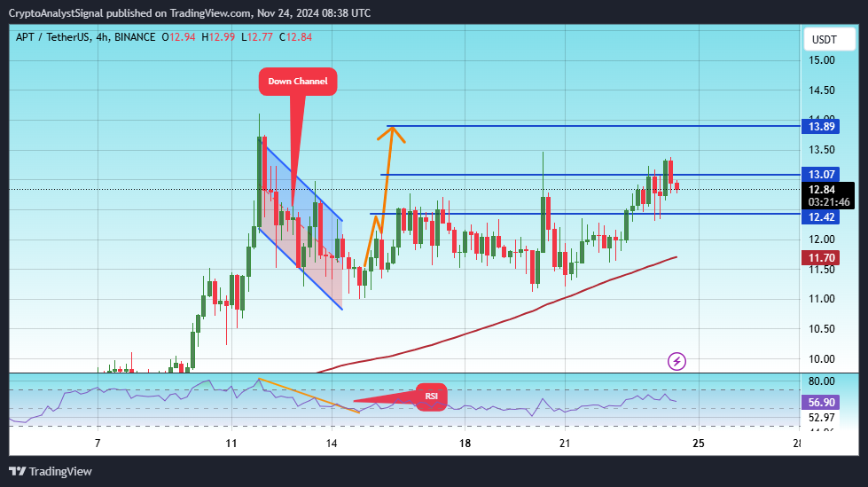Click date label 18 on time axis
Image resolution: width=868 pixels, height=487 pixels.
[465, 444]
